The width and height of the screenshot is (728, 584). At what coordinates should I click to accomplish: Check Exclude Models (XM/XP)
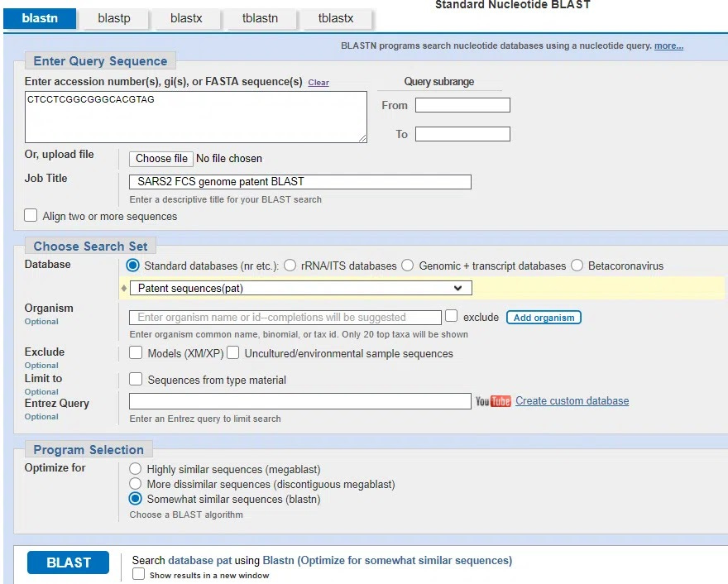[x=136, y=353]
